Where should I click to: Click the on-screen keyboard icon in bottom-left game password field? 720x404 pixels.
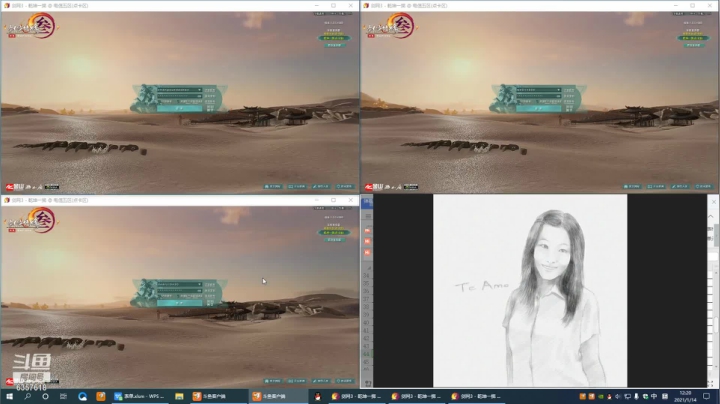(199, 291)
